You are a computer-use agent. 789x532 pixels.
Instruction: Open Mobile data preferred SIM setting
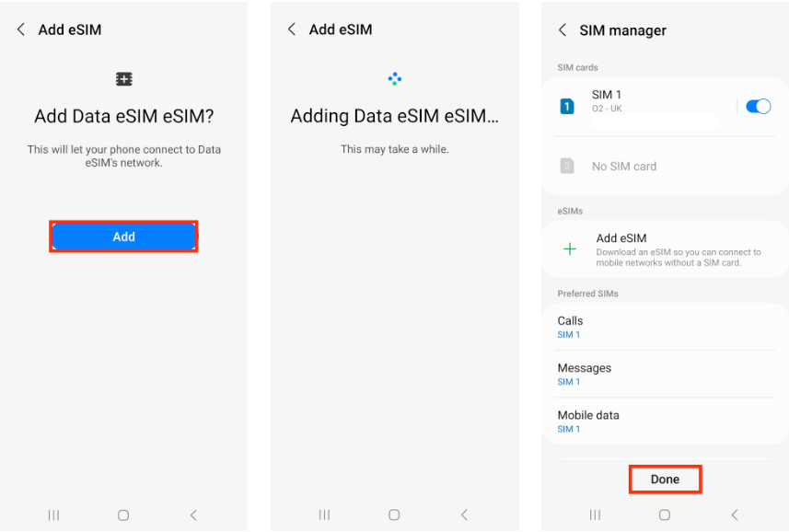(x=663, y=421)
